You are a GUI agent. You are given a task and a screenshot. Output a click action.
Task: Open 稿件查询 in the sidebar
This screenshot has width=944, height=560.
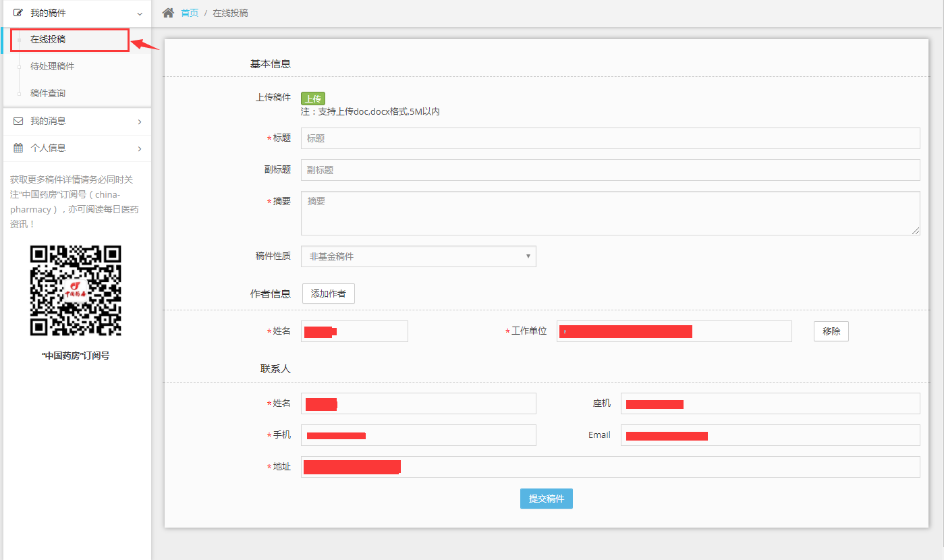point(48,94)
